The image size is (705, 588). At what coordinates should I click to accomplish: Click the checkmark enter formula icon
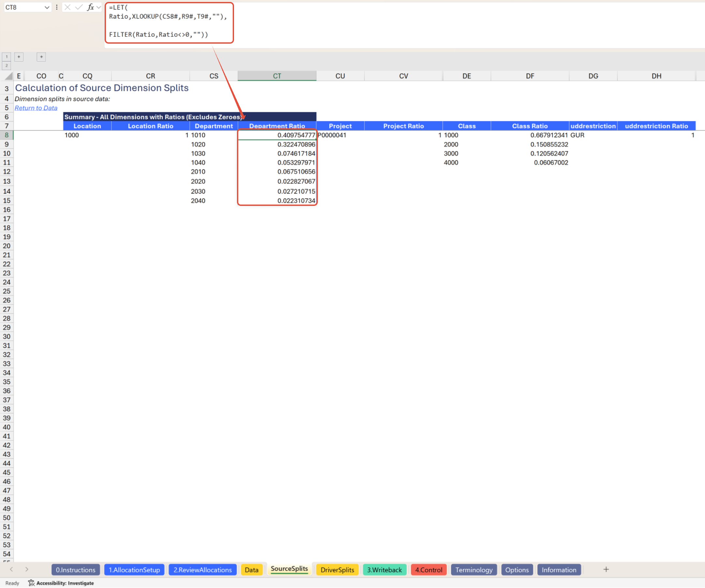point(79,7)
